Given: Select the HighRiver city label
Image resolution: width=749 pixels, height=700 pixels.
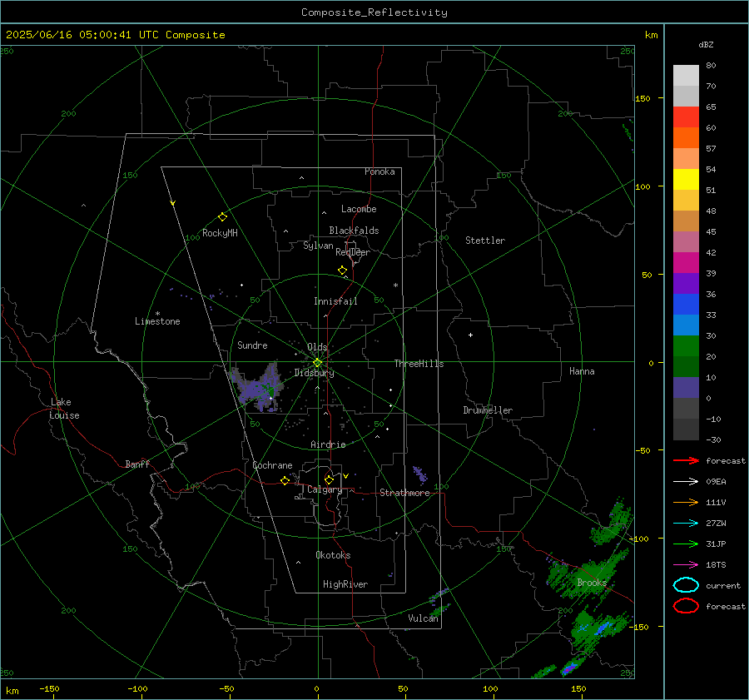Looking at the screenshot, I should point(345,584).
